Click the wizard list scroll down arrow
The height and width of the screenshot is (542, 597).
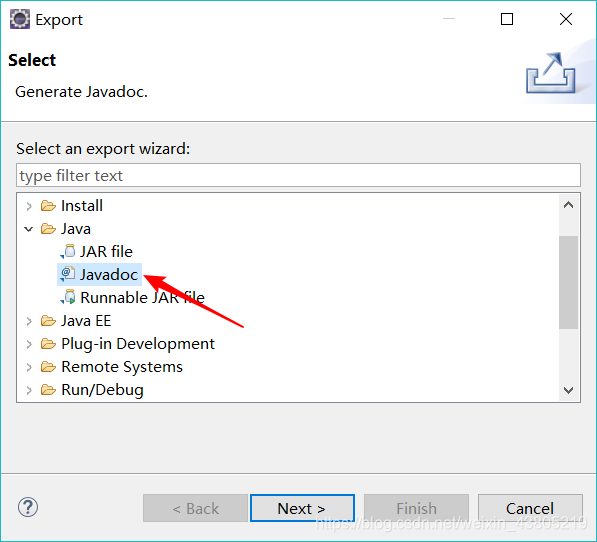[568, 390]
